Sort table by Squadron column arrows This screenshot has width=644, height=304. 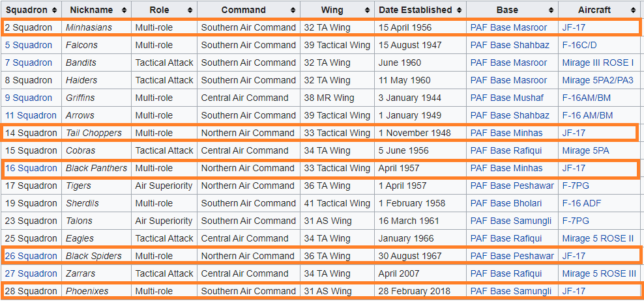coord(55,10)
